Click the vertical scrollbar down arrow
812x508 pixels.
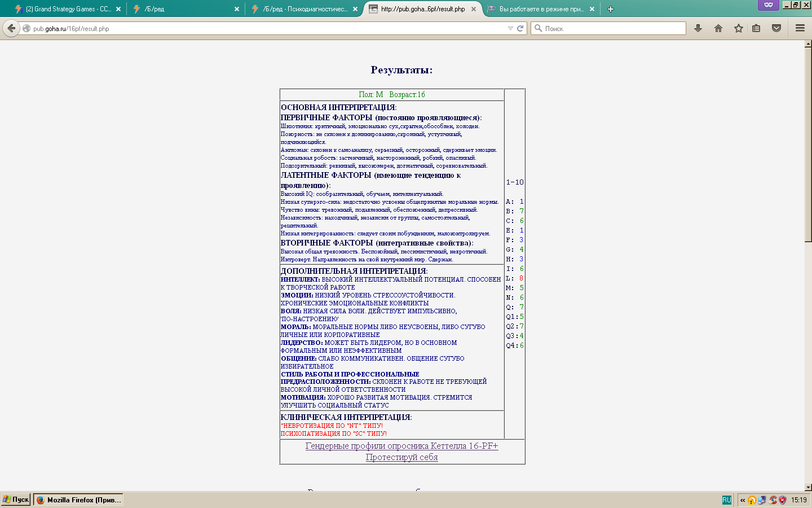coord(808,487)
